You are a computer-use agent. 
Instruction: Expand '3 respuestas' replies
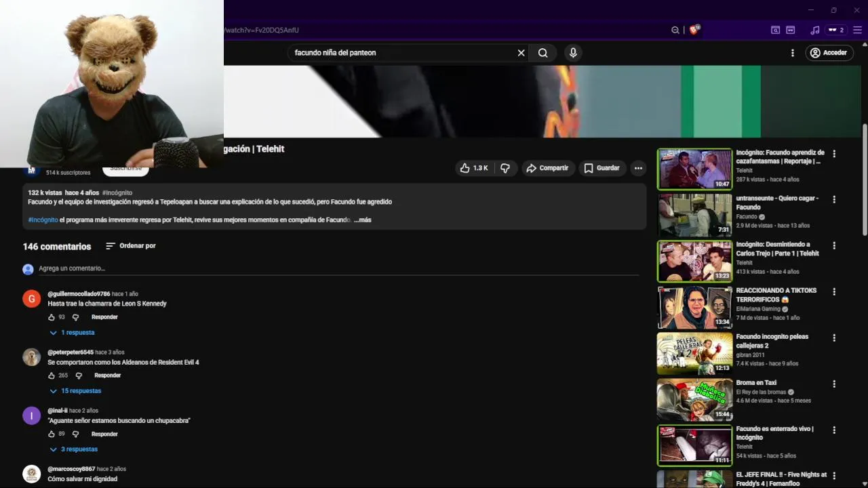tap(73, 449)
